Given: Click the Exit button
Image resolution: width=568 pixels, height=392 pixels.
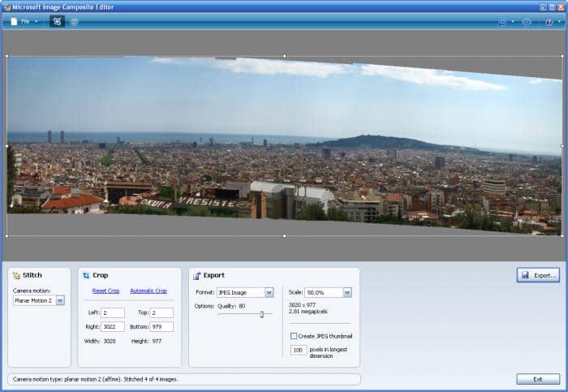Looking at the screenshot, I should (538, 379).
